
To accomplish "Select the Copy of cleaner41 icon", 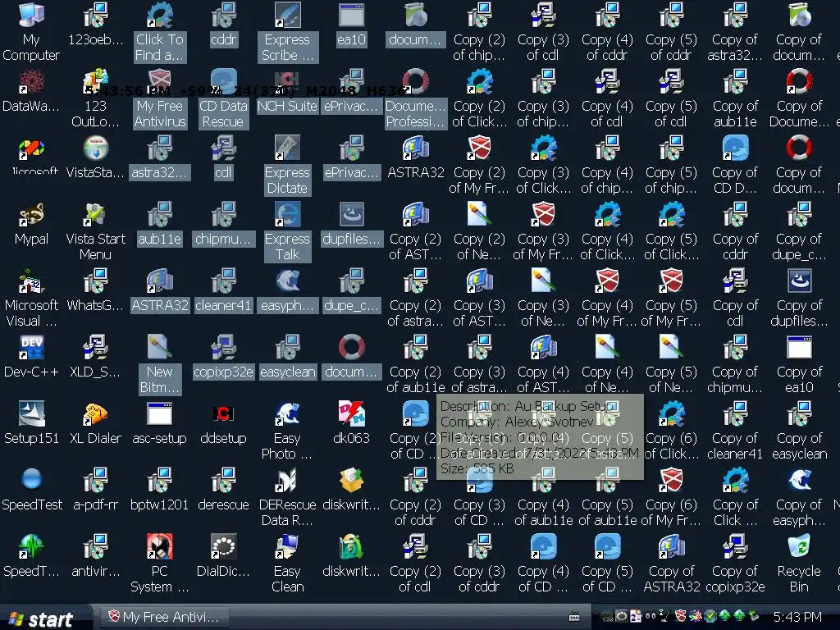I will (735, 414).
